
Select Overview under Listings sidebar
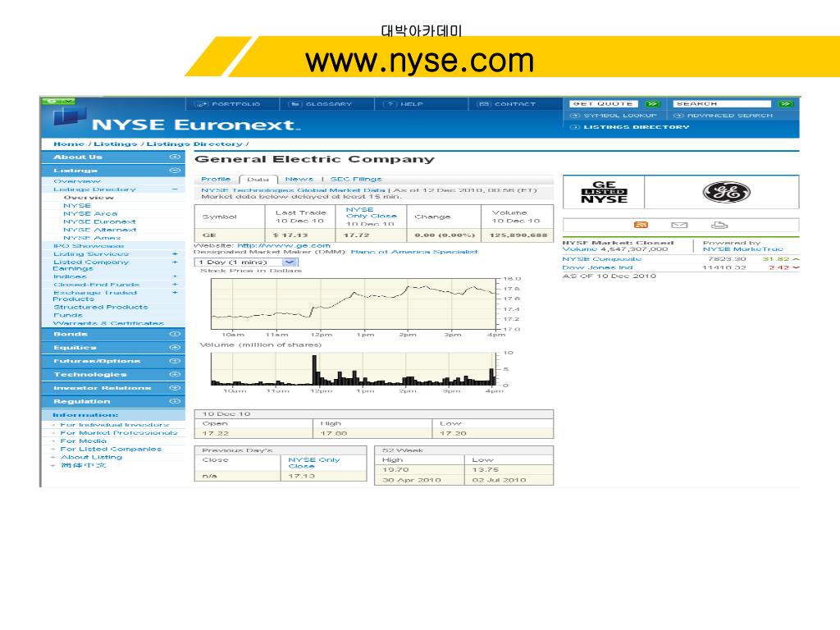pyautogui.click(x=76, y=181)
